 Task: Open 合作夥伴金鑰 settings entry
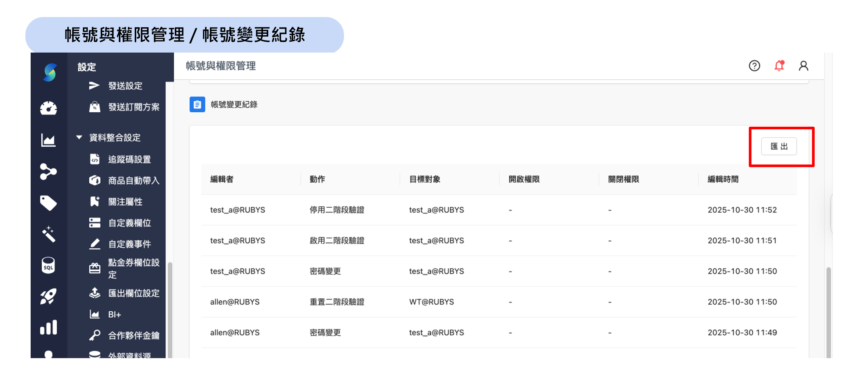(134, 335)
